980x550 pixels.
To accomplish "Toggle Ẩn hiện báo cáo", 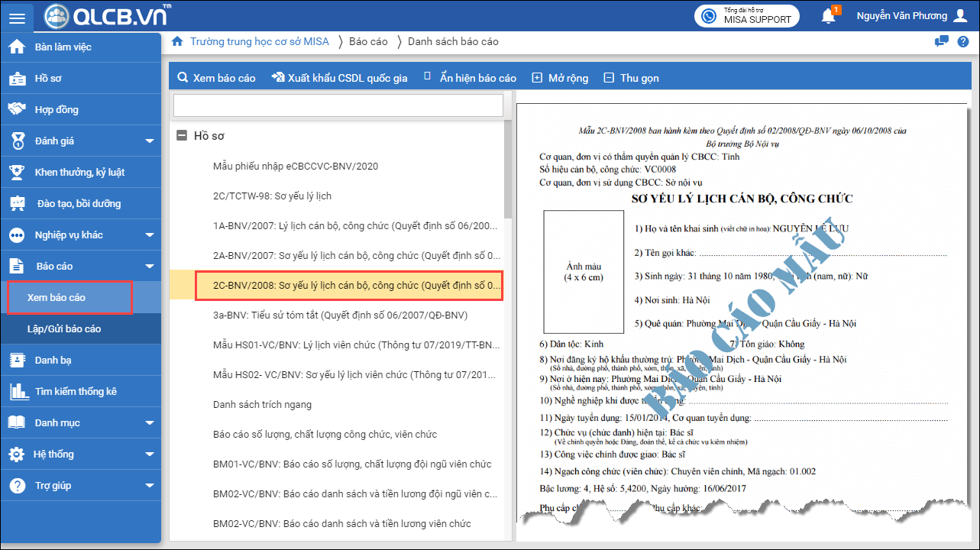I will tap(470, 78).
